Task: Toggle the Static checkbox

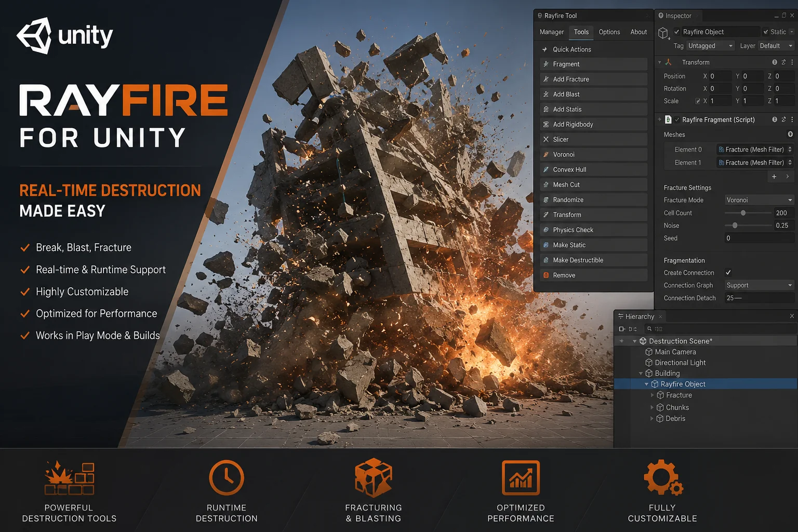Action: (766, 32)
